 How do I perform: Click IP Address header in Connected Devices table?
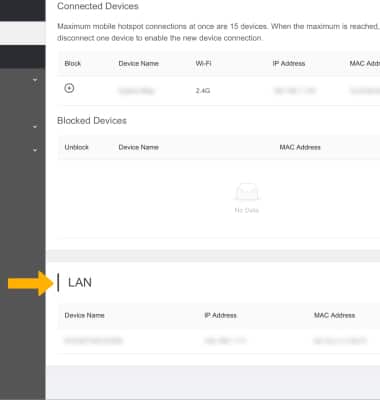tap(289, 63)
